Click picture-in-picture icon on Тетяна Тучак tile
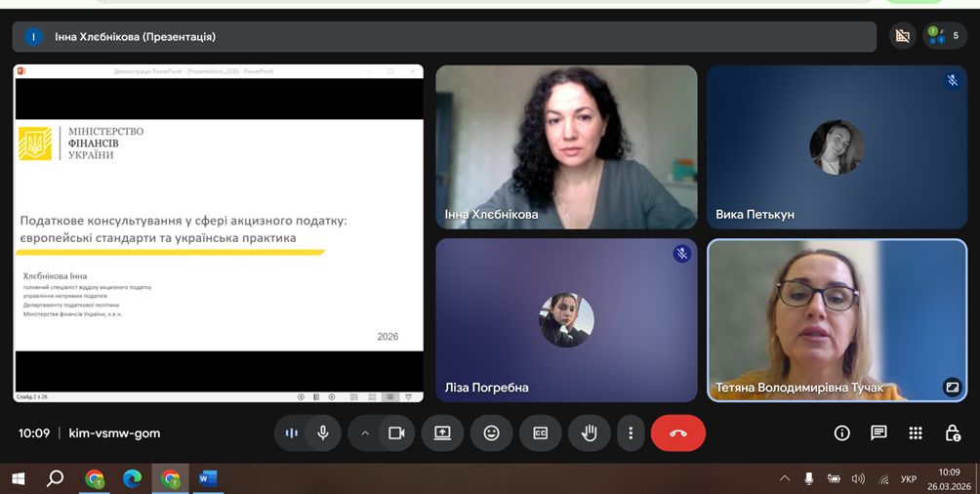This screenshot has height=494, width=980. (x=952, y=387)
